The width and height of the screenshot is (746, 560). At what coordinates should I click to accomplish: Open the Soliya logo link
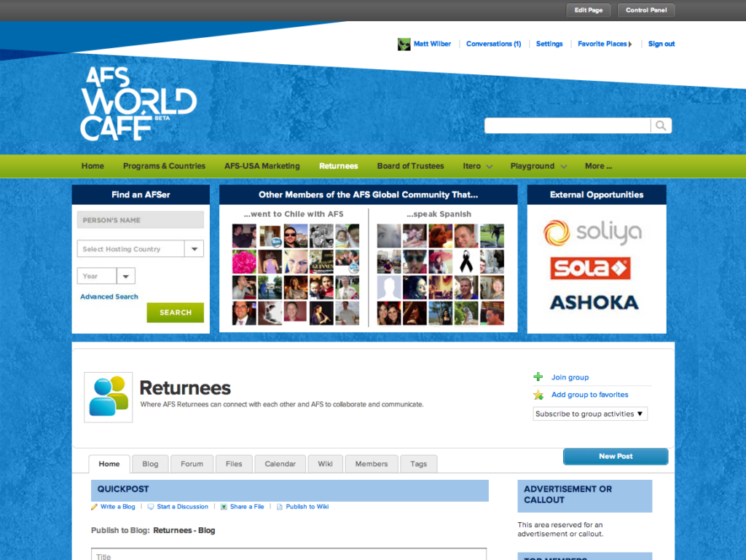point(592,232)
